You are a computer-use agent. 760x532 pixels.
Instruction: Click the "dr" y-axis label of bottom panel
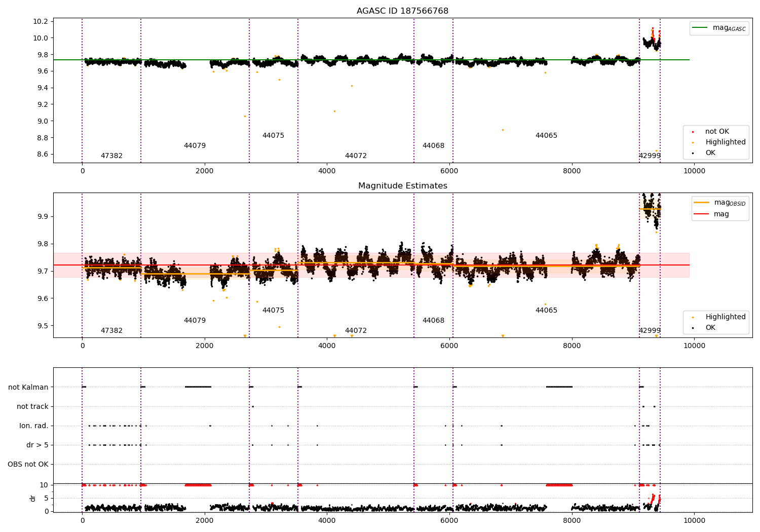(x=33, y=498)
